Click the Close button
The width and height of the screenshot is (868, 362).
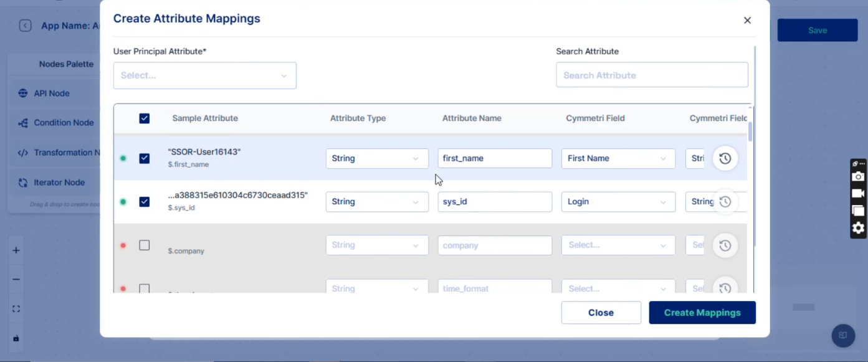(x=601, y=313)
